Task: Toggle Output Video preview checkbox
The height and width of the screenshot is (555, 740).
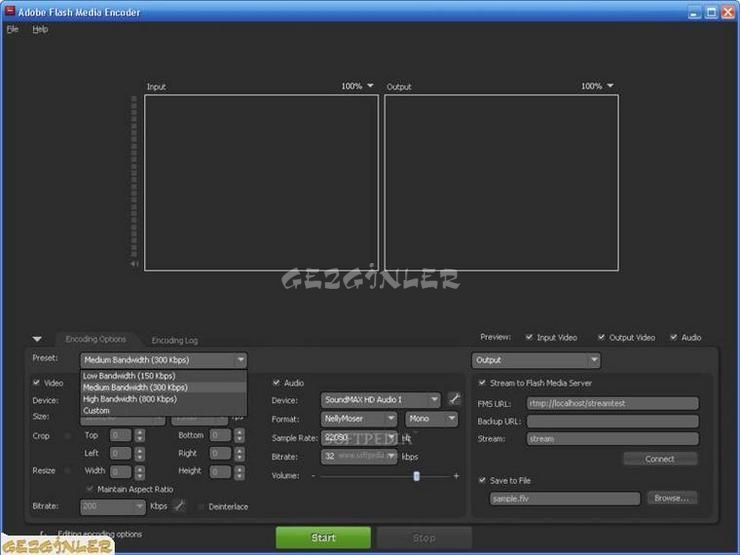Action: coord(601,337)
